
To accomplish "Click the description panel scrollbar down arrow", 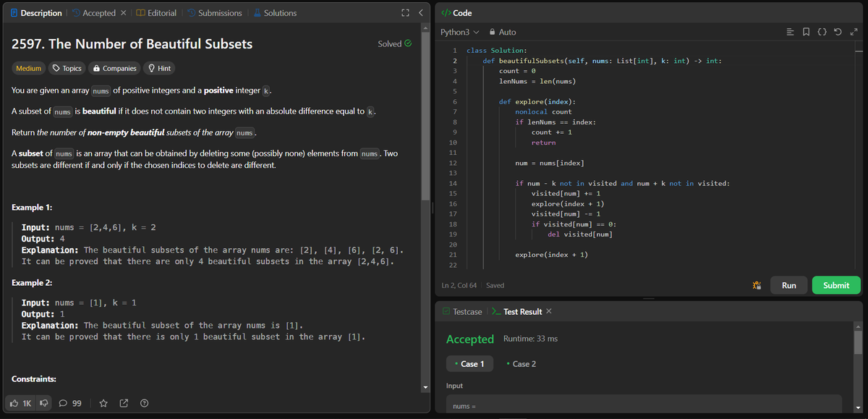I will [425, 388].
